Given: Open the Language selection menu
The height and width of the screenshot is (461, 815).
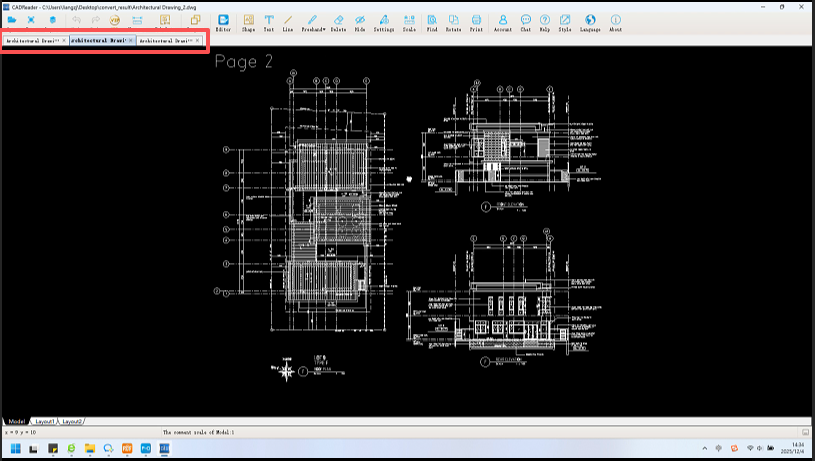Looking at the screenshot, I should pos(590,22).
